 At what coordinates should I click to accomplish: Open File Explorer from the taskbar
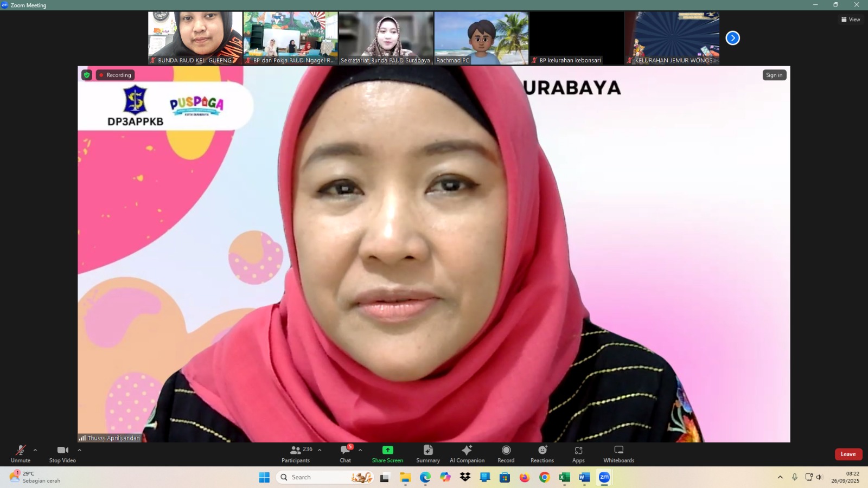(x=405, y=477)
